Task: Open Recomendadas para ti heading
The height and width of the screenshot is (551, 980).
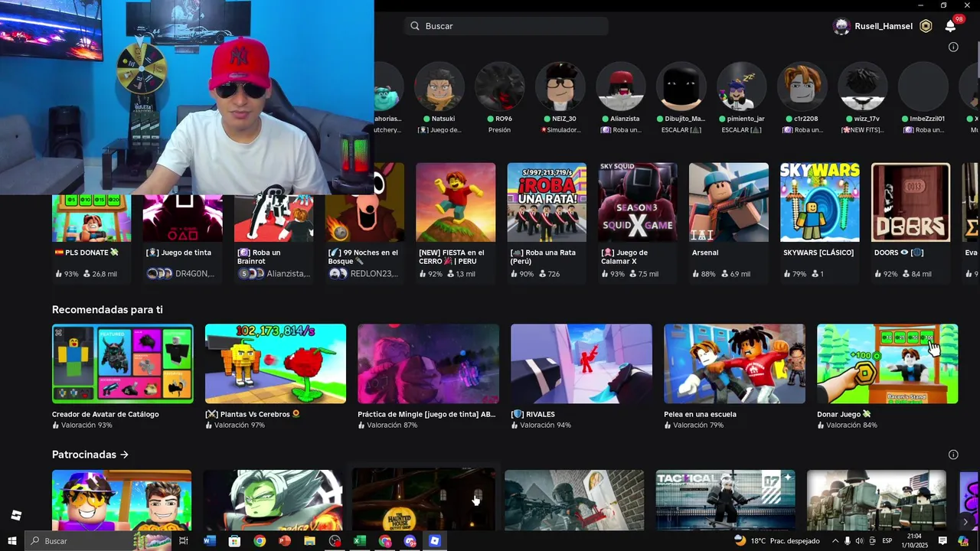Action: pos(107,309)
